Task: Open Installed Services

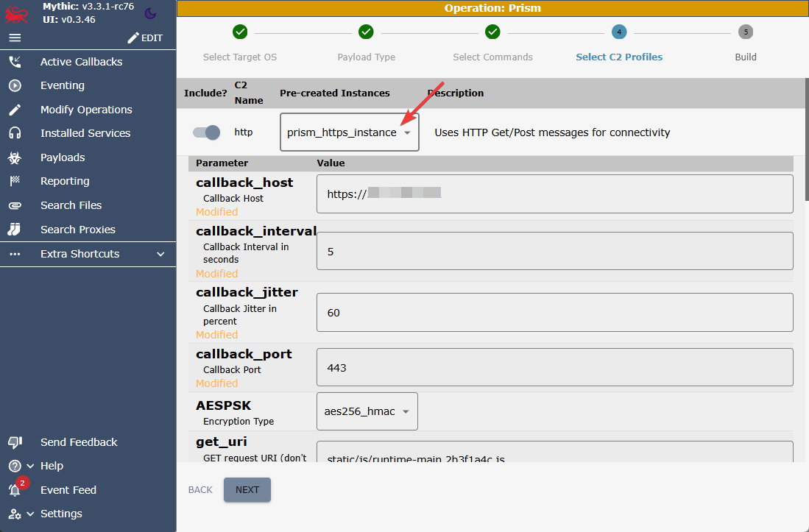Action: click(x=85, y=133)
